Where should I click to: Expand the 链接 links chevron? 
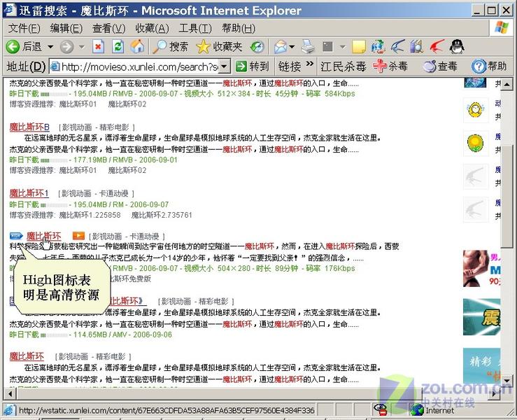(310, 64)
